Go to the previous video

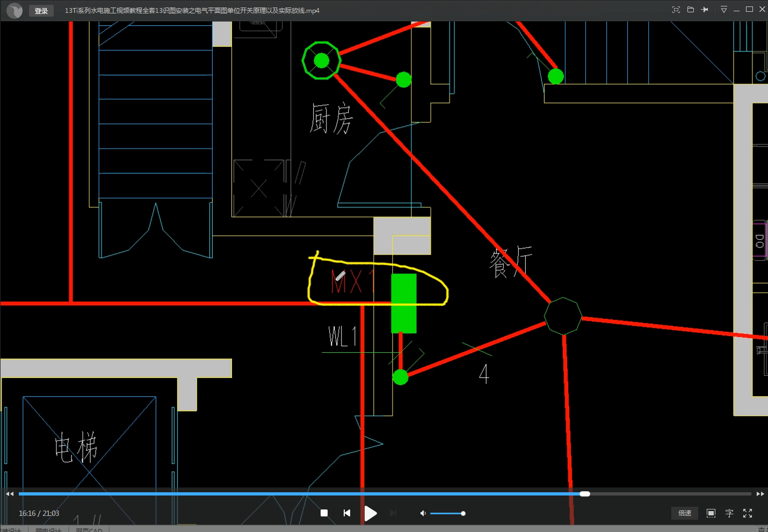347,513
